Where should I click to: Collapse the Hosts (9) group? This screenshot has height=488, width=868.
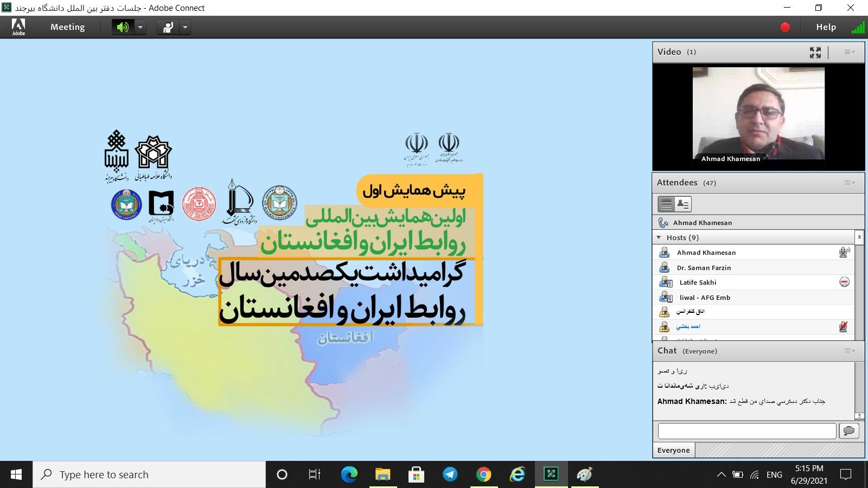(659, 237)
